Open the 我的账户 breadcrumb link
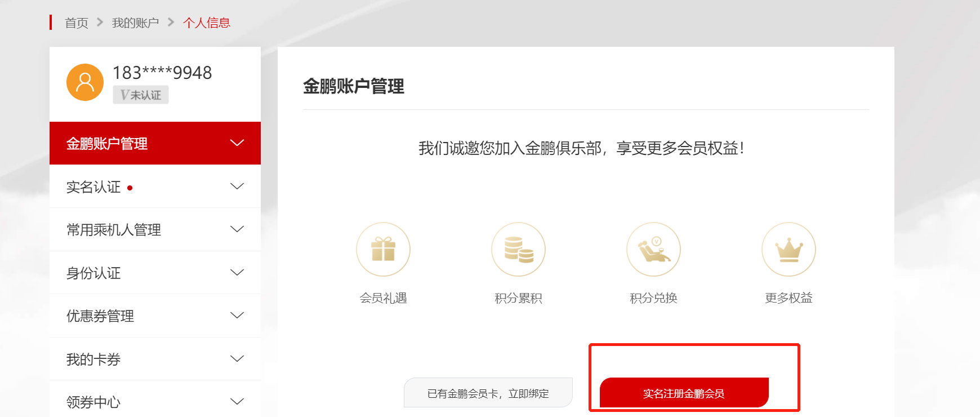The image size is (980, 417). point(135,23)
